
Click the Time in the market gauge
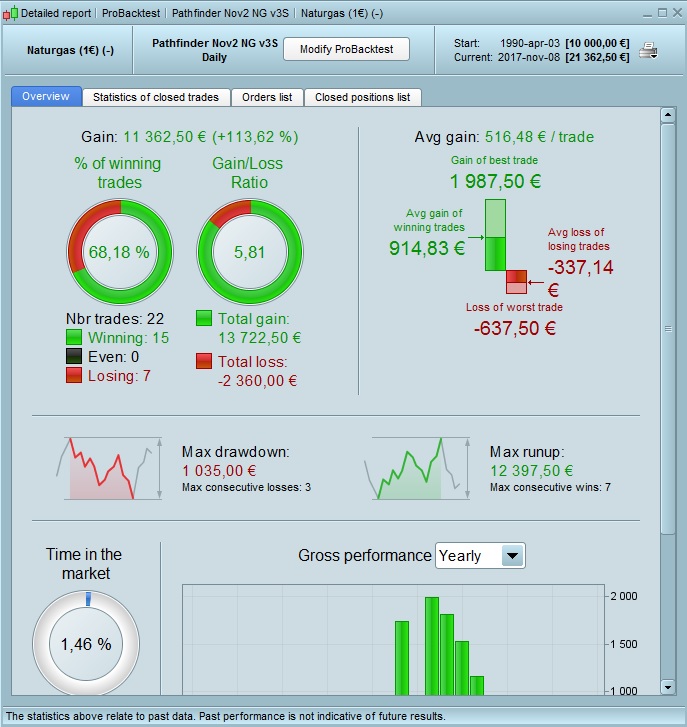click(86, 643)
